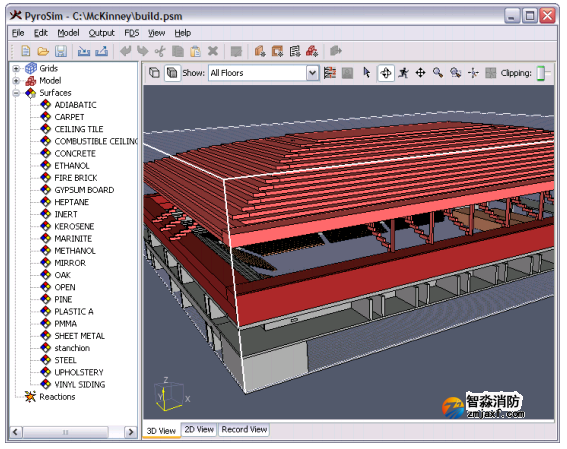Viewport: 567px width, 449px height.
Task: Click the tree panel scroll left arrow
Action: point(16,432)
